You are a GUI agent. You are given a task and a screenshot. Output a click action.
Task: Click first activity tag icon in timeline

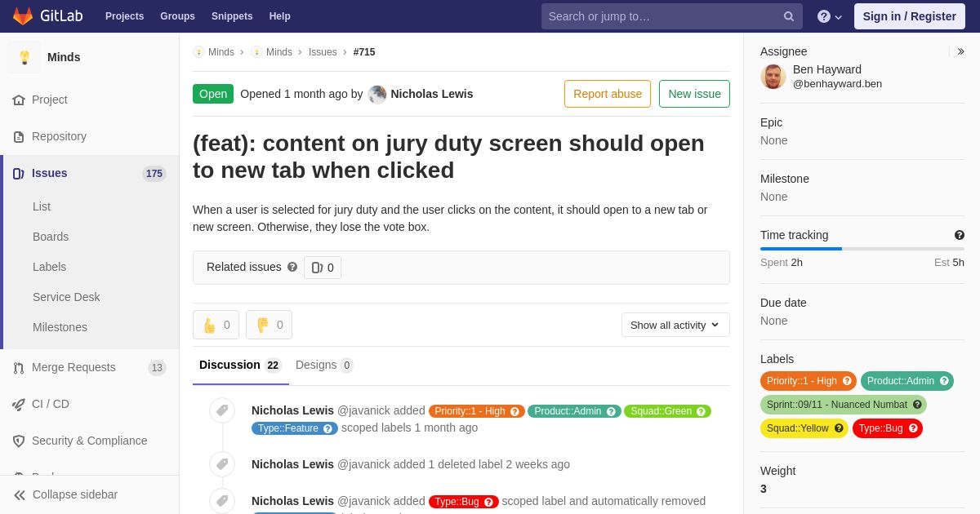[x=222, y=410]
